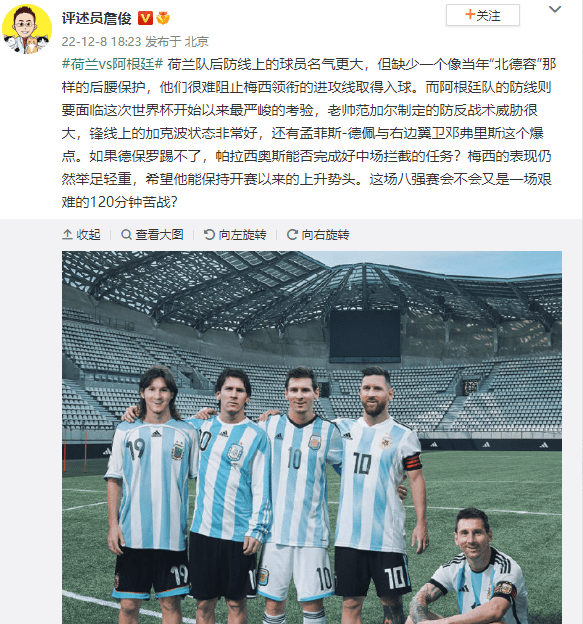Open the 22-12-8 18:23 timestamp link
The height and width of the screenshot is (624, 583).
[x=101, y=41]
